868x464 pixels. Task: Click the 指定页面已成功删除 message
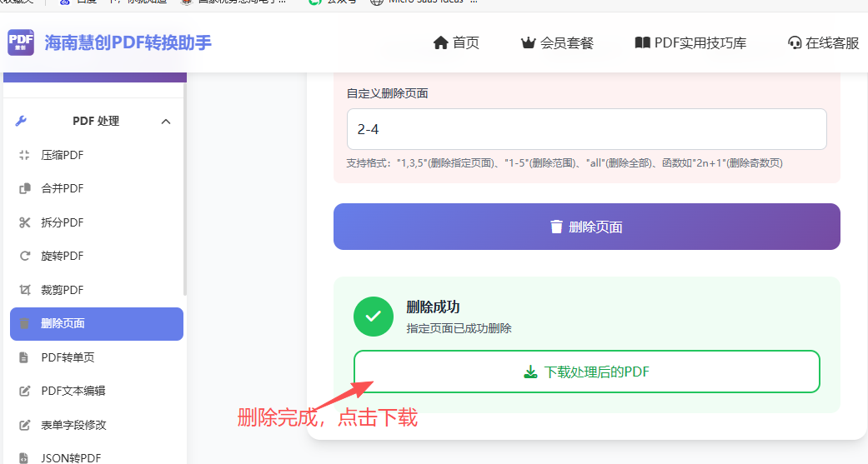pyautogui.click(x=459, y=328)
